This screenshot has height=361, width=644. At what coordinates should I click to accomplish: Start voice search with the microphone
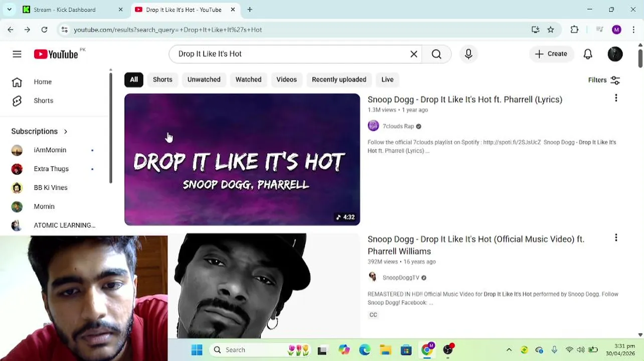coord(468,54)
